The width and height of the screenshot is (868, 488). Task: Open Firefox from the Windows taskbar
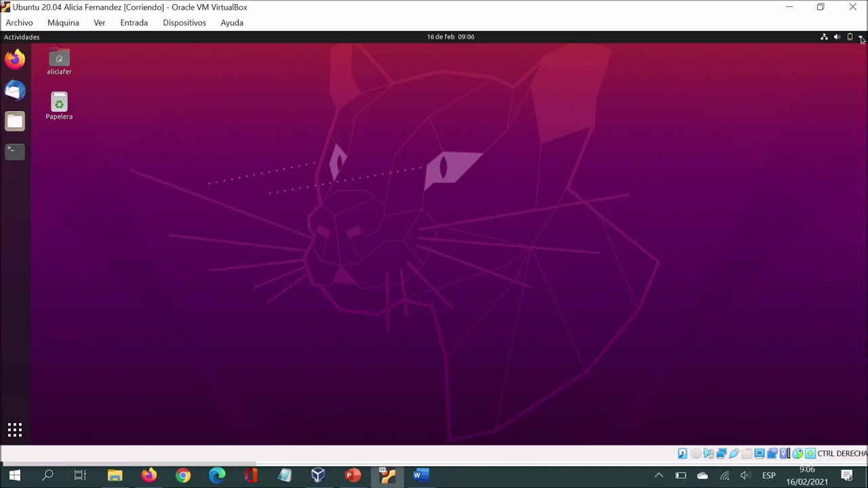coord(149,475)
